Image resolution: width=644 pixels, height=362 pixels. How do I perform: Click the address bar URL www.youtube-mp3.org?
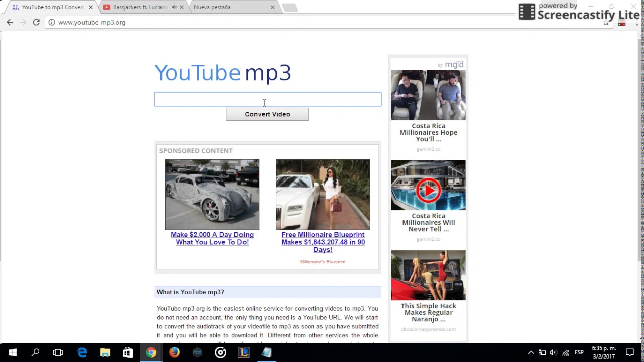[x=92, y=22]
